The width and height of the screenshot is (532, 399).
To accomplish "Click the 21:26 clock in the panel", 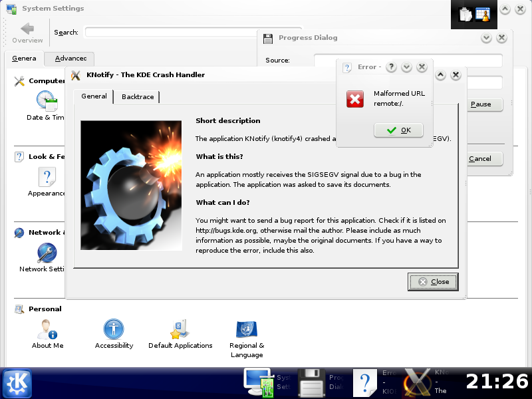I will (497, 382).
